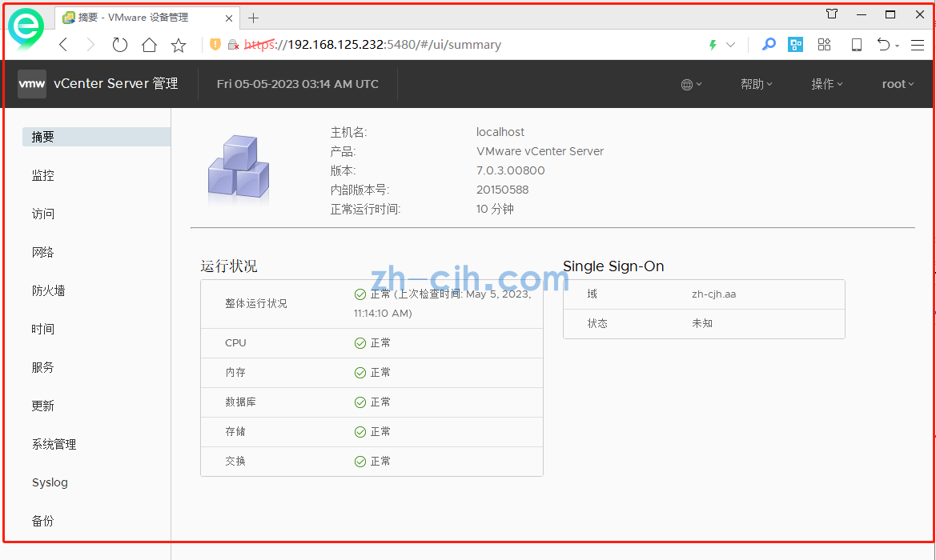This screenshot has width=936, height=560.
Task: Open a new tab with plus button
Action: (253, 18)
